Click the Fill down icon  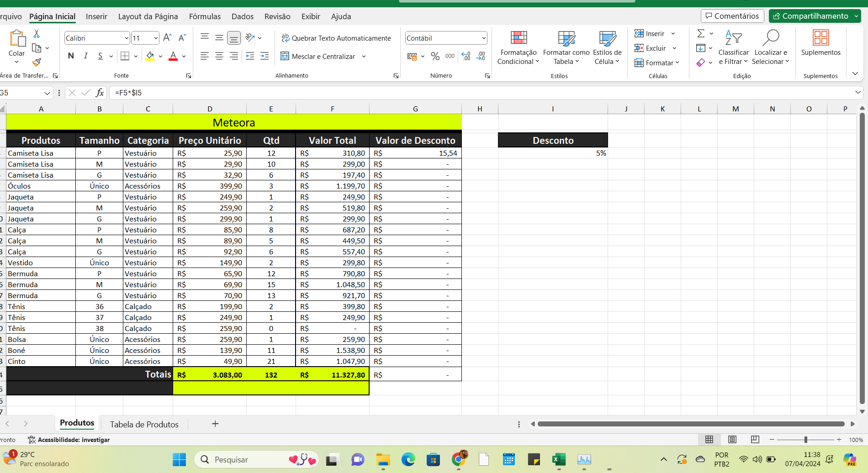701,48
